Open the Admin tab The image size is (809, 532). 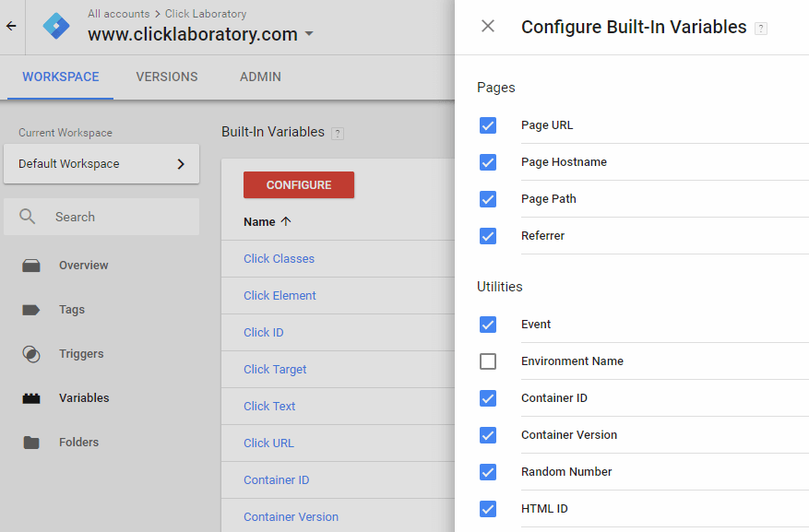(260, 77)
